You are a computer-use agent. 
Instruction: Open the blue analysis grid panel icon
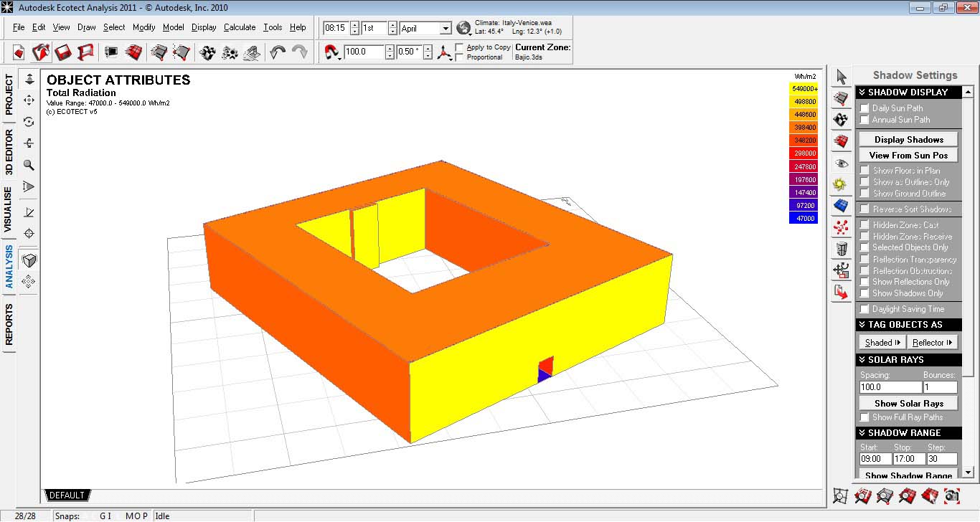click(841, 207)
